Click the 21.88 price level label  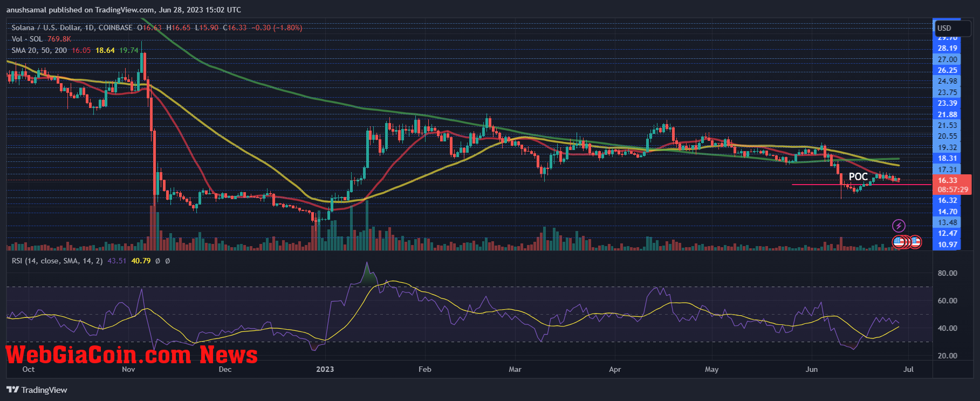[x=948, y=114]
